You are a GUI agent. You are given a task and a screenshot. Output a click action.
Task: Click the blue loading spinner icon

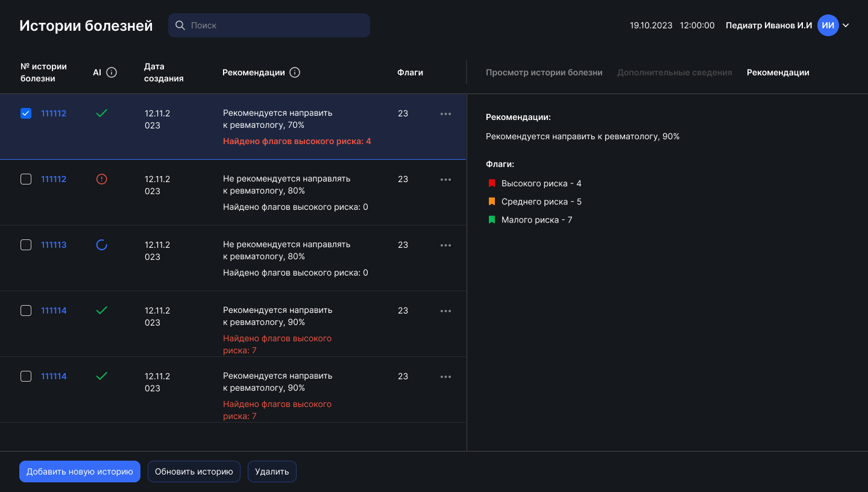[x=102, y=245]
